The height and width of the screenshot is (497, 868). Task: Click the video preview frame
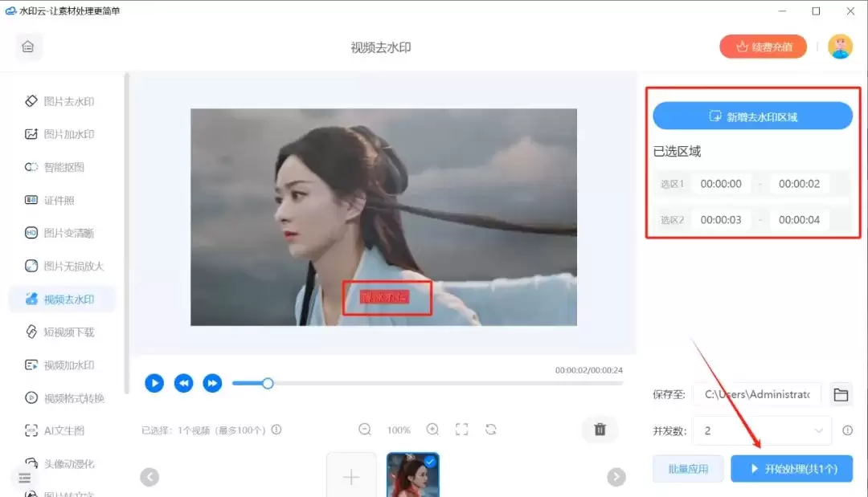pos(383,217)
